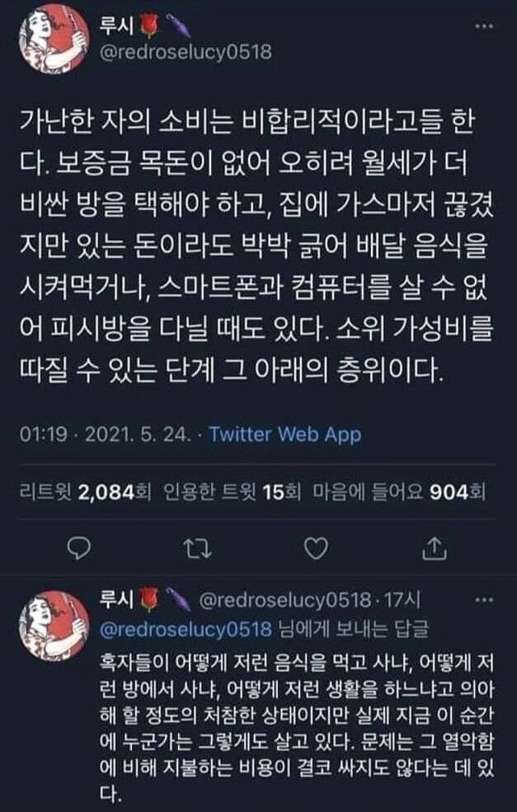View likes list showing 904
Image resolution: width=517 pixels, height=812 pixels.
coord(399,492)
